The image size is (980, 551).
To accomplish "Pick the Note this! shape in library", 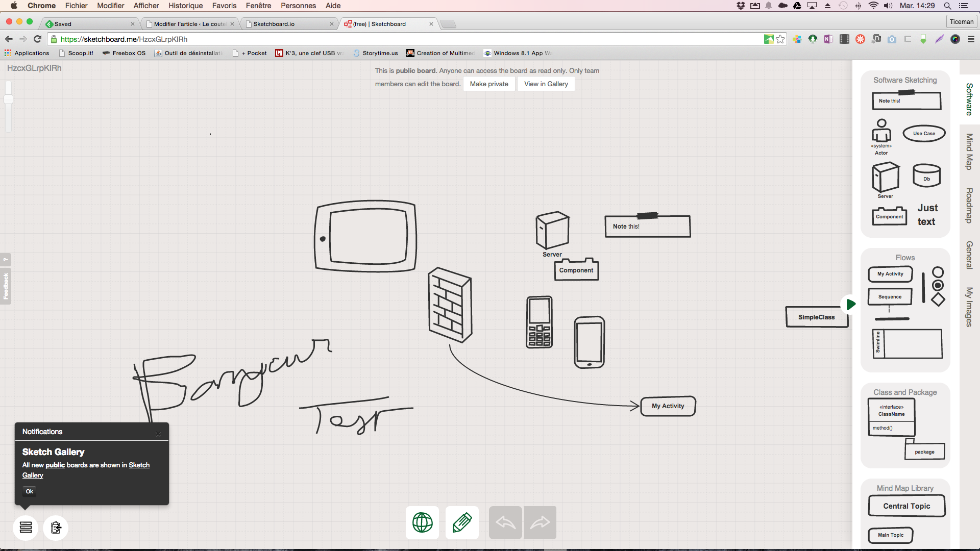I will 906,100.
